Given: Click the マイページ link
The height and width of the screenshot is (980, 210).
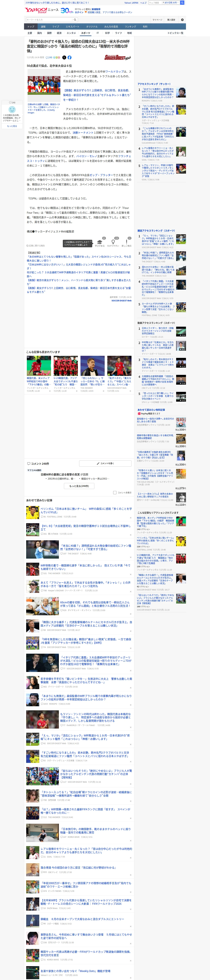Looking at the screenshot, I should point(157,20).
